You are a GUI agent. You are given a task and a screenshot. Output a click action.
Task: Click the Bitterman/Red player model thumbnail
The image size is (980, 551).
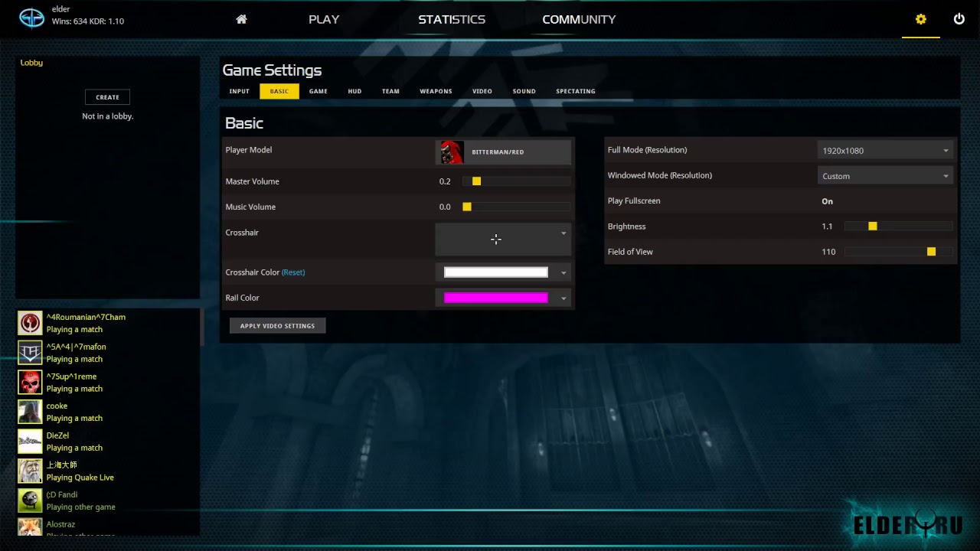452,152
